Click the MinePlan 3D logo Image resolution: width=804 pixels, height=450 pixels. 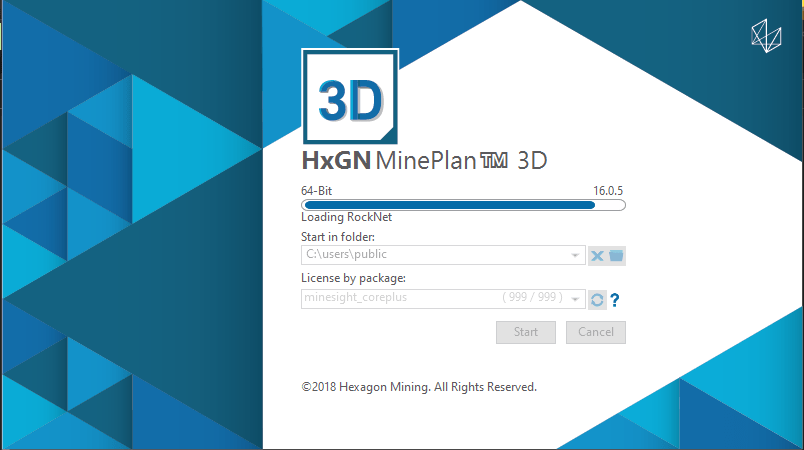pyautogui.click(x=350, y=96)
